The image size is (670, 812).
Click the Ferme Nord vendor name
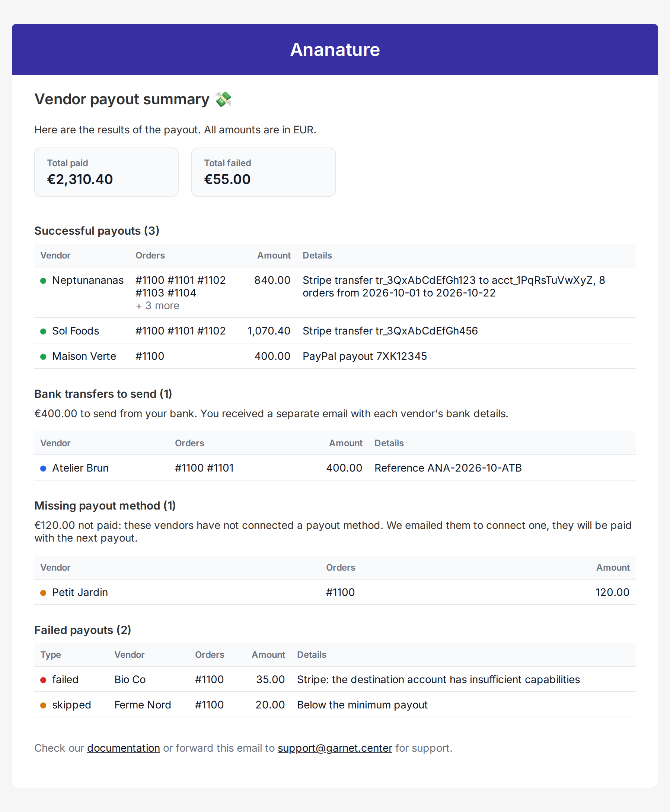click(143, 705)
